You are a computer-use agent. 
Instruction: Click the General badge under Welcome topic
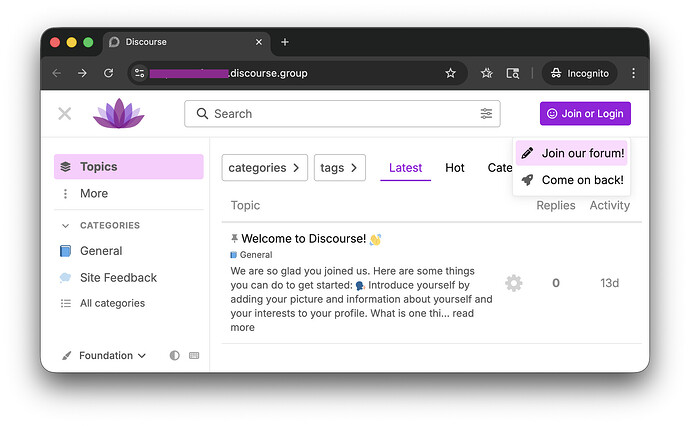click(251, 255)
